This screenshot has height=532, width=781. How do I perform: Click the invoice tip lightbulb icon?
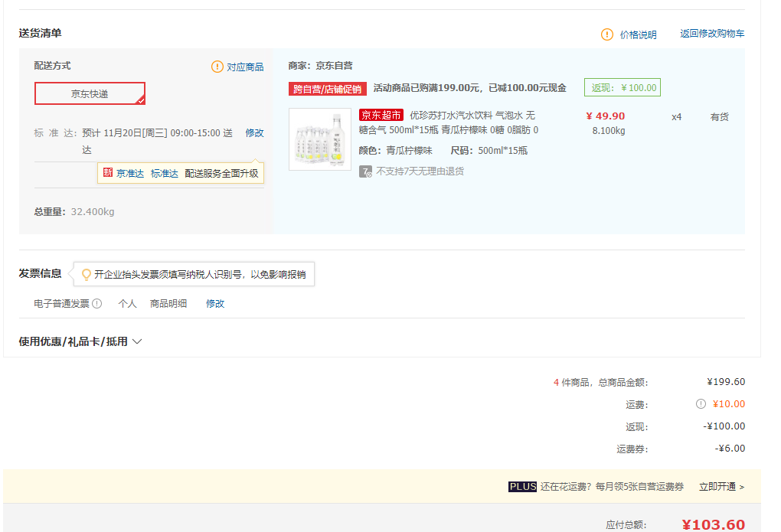[x=87, y=275]
